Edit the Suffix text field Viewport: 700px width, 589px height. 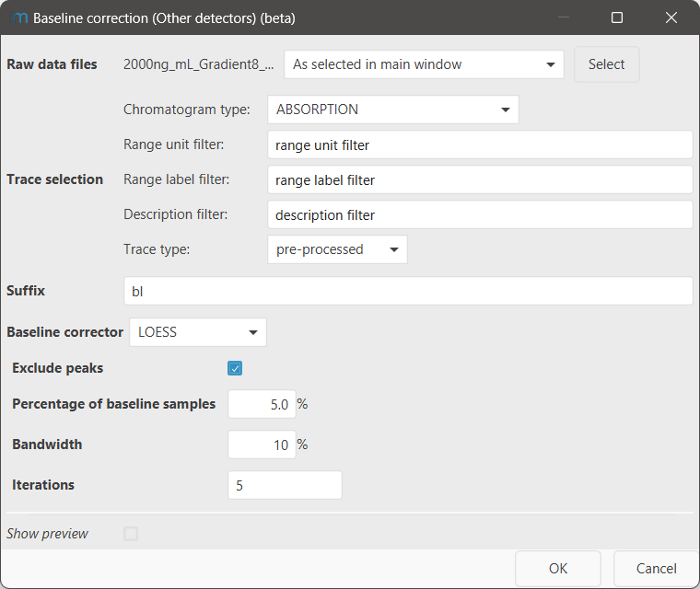408,291
